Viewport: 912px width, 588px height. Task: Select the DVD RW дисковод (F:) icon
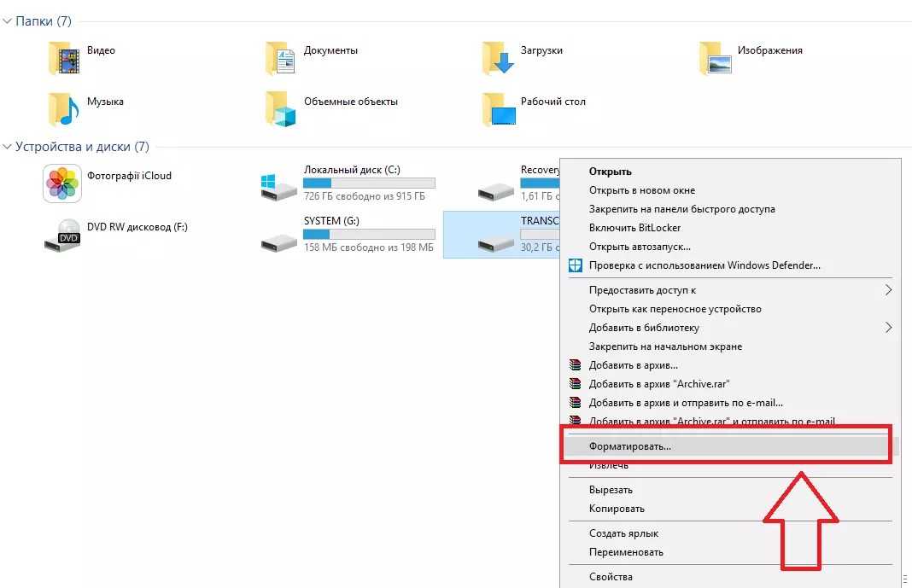(62, 236)
